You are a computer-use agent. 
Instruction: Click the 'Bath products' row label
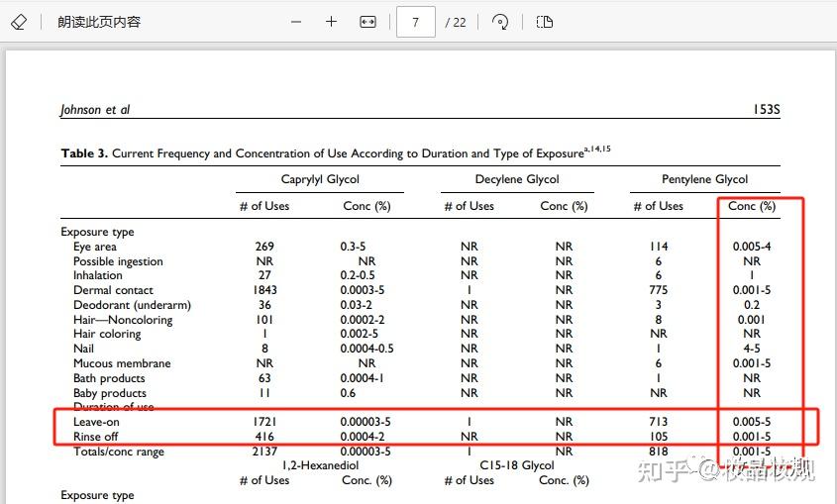(109, 378)
